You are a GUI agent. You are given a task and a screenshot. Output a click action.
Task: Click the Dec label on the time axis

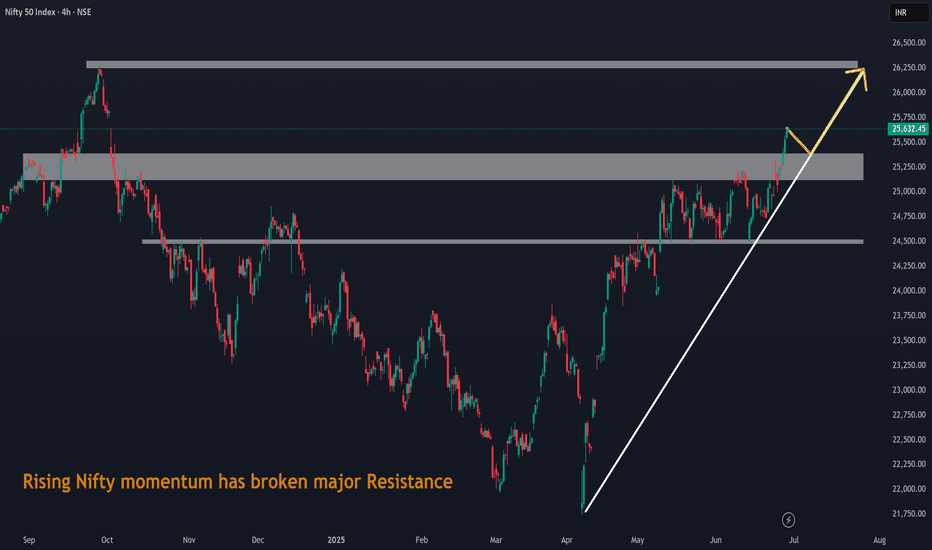point(257,540)
